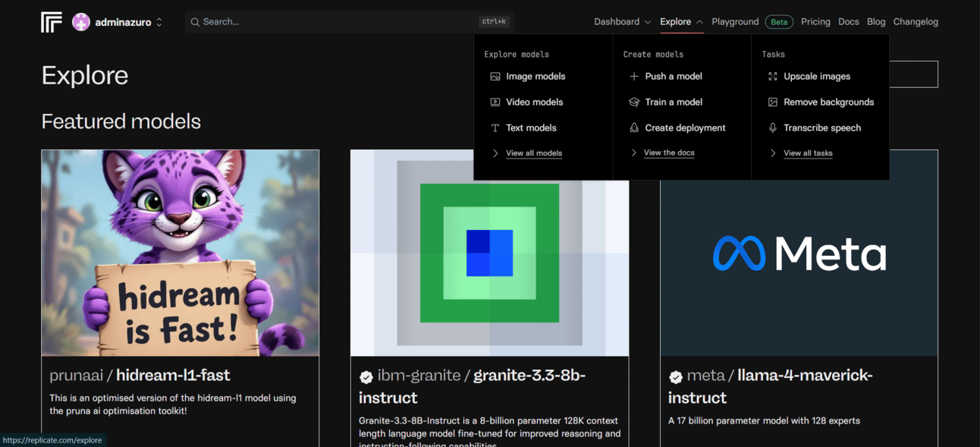Click the graduation cap icon for Train a model

634,102
